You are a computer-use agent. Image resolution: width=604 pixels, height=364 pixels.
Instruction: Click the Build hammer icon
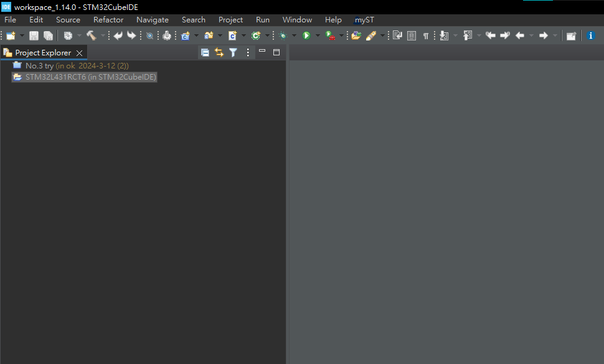pyautogui.click(x=92, y=36)
